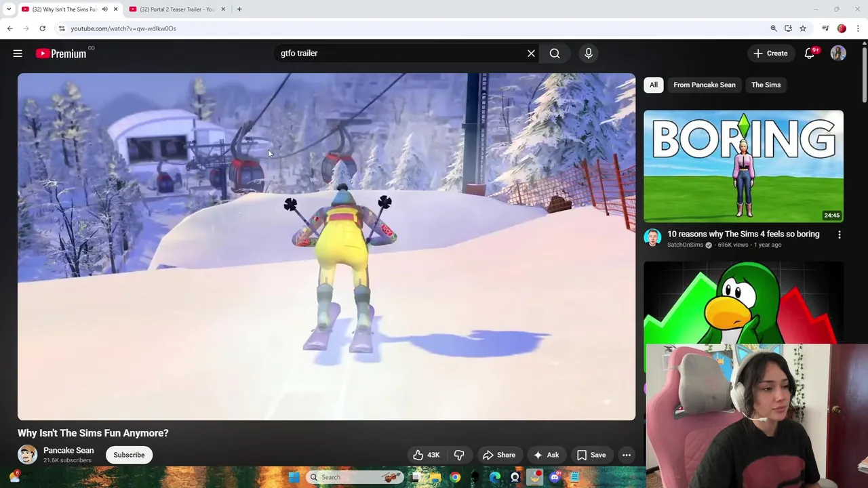Switch to the Portal 2 Teaser Trailer tab
Screen dimensions: 868x488
pos(176,9)
